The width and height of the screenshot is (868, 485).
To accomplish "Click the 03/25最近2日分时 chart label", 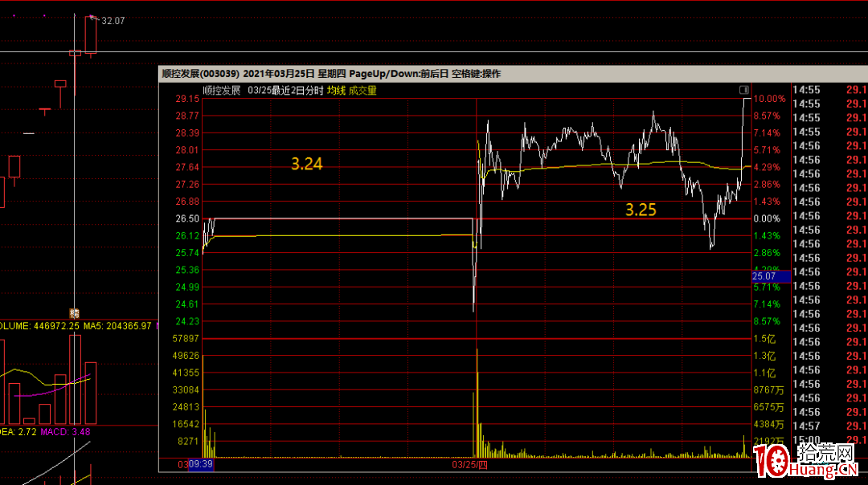I will [285, 91].
